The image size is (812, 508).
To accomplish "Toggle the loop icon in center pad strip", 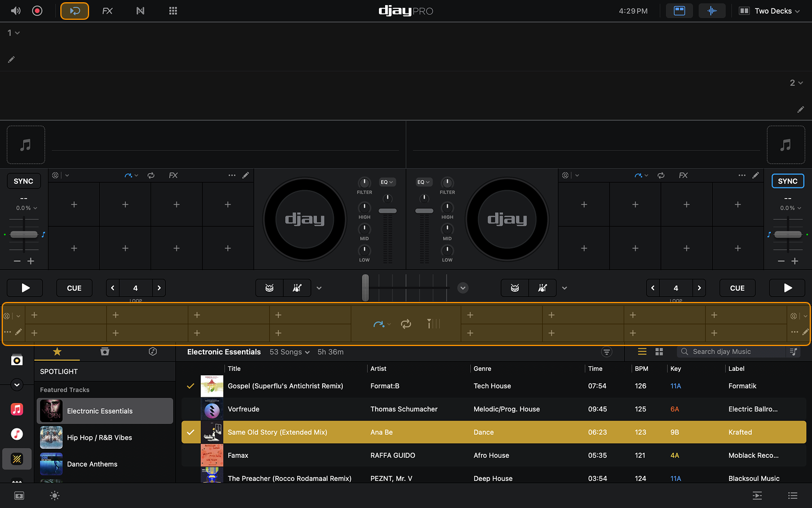I will (406, 324).
